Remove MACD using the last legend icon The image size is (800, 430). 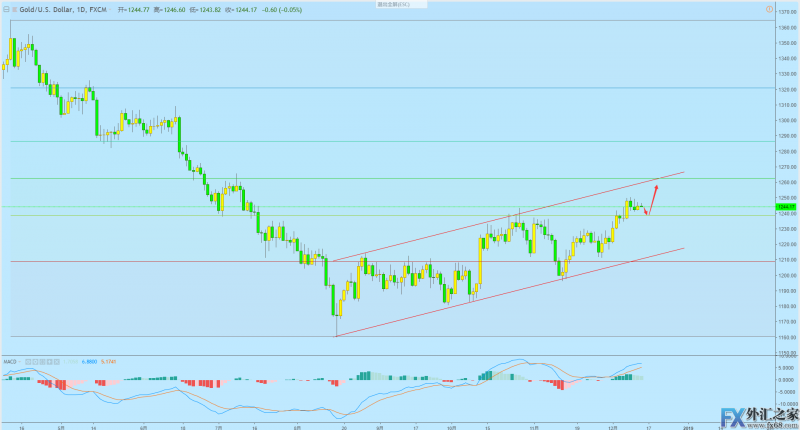55,360
